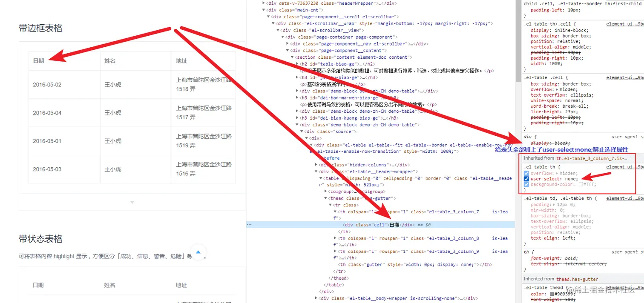Expand the el-table__body-wrapper div node

click(316, 298)
